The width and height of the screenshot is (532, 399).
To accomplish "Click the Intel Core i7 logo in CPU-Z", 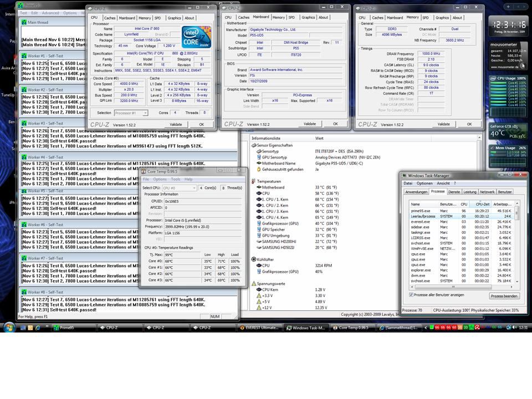I will 196,37.
